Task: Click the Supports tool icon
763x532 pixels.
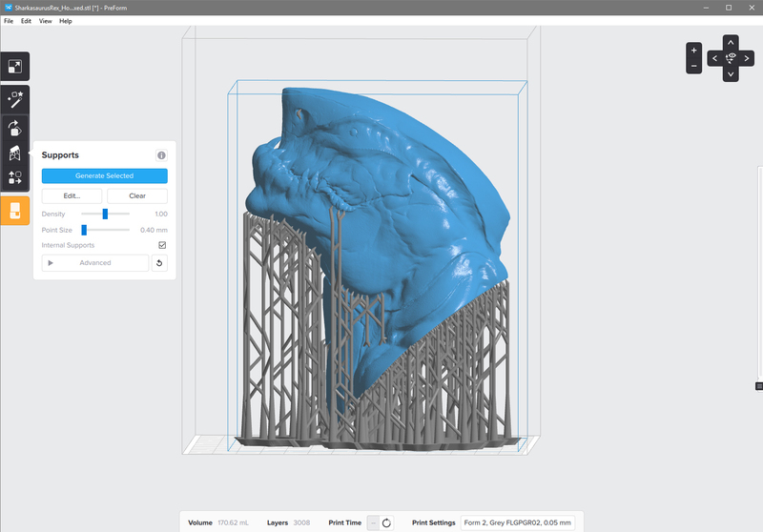Action: [15, 153]
